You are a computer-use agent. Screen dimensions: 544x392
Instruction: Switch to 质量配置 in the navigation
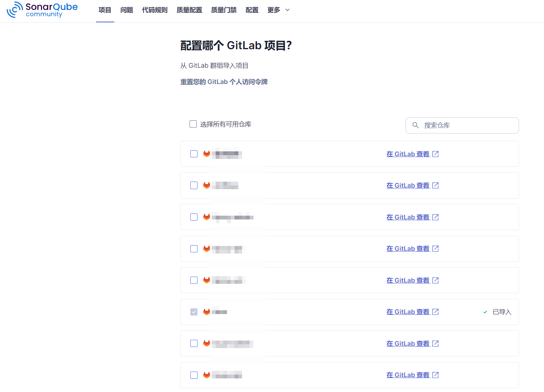click(190, 10)
